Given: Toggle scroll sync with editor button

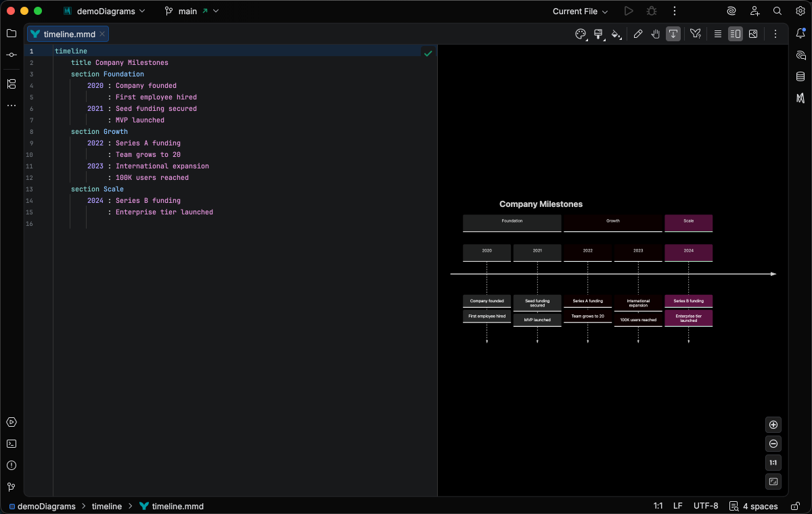Looking at the screenshot, I should coord(673,34).
